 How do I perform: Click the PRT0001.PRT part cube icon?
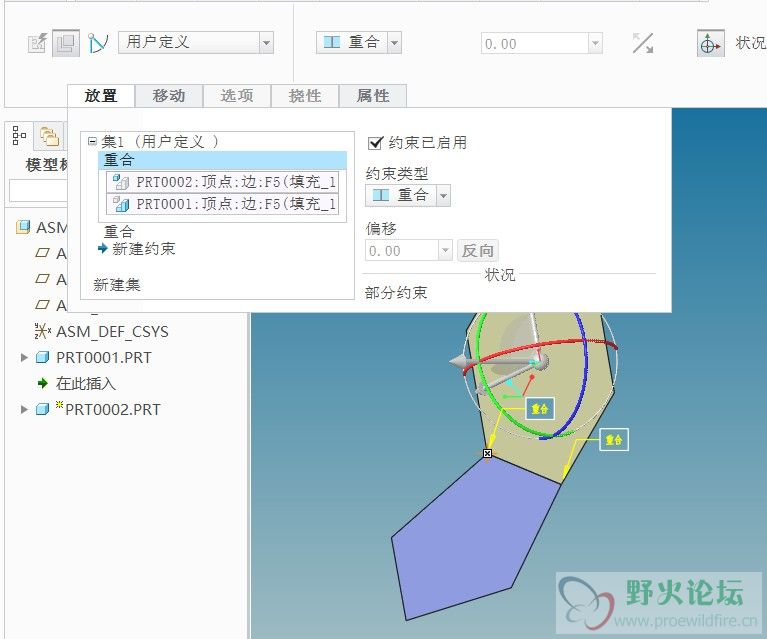(x=43, y=358)
